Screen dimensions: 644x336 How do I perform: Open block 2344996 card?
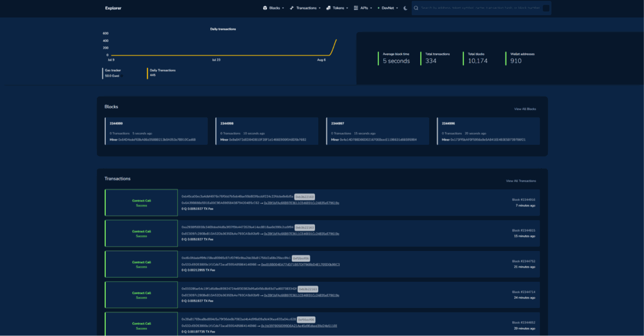tap(489, 131)
